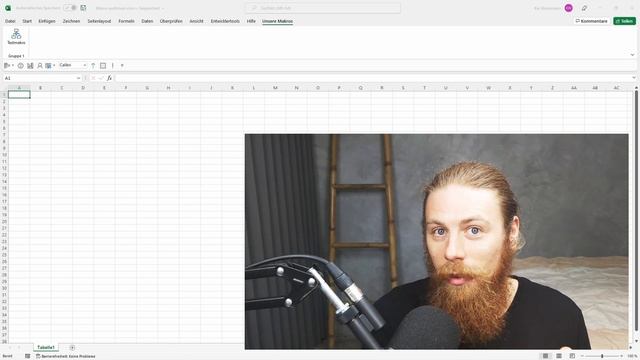Screen dimensions: 640x360
Task: Click the pen icon beside the avatar
Action: pos(584,8)
